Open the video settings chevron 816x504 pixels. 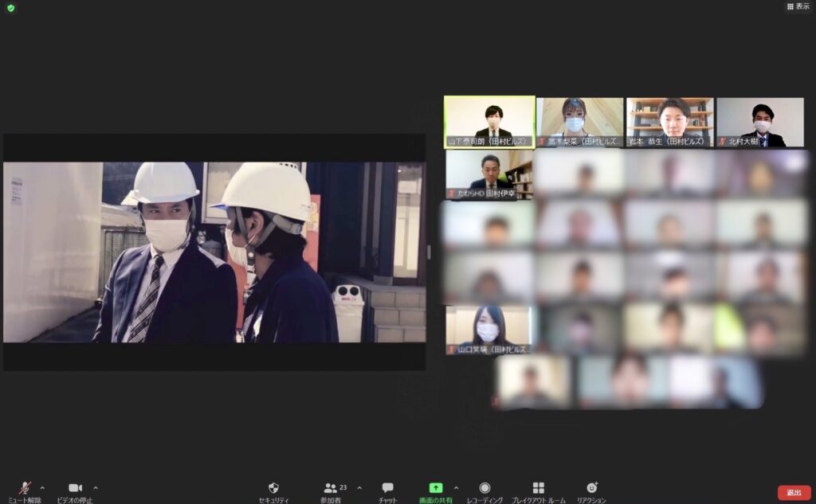(x=96, y=487)
